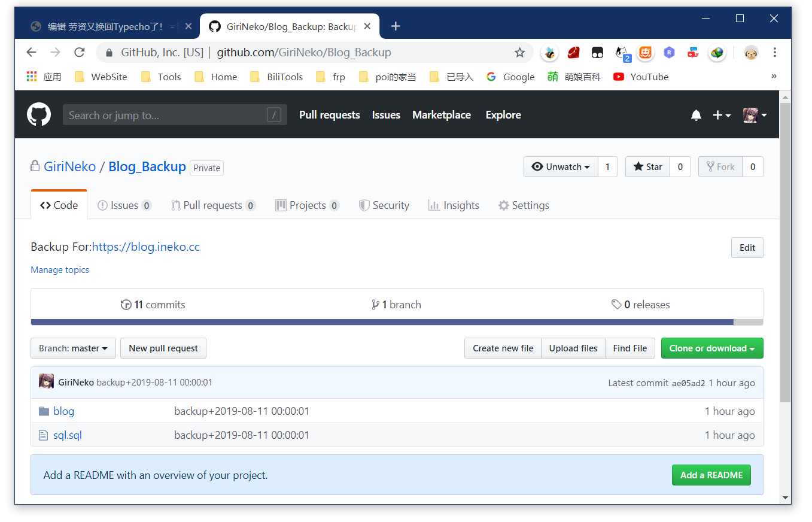Open Chrome's three-dot menu
The width and height of the screenshot is (812, 522).
pos(774,53)
